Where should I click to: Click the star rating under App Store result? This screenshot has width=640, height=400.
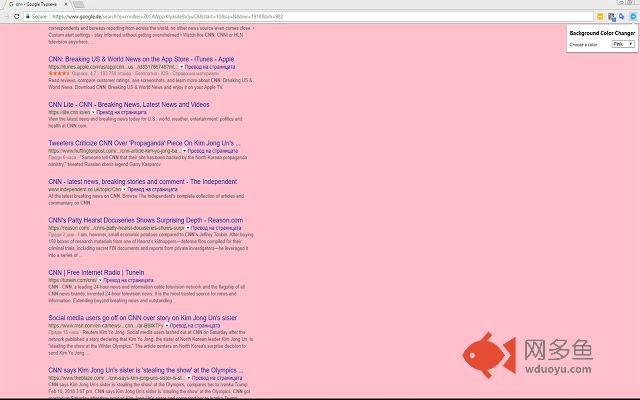click(x=59, y=73)
